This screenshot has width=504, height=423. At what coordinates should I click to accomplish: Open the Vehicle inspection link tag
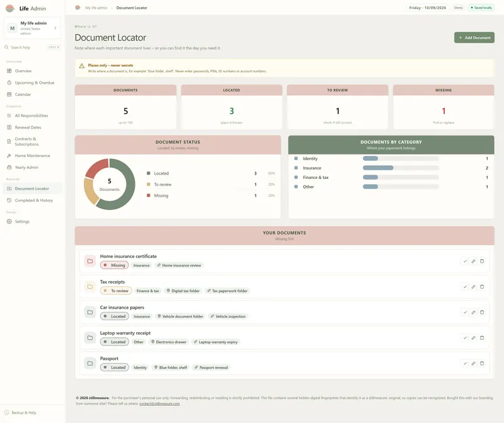(x=228, y=316)
